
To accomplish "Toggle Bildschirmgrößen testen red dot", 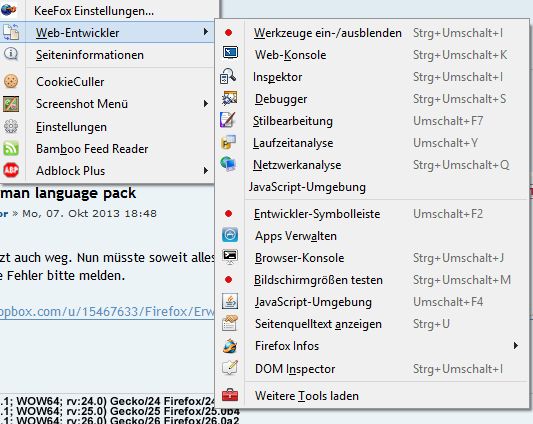I will click(x=228, y=279).
